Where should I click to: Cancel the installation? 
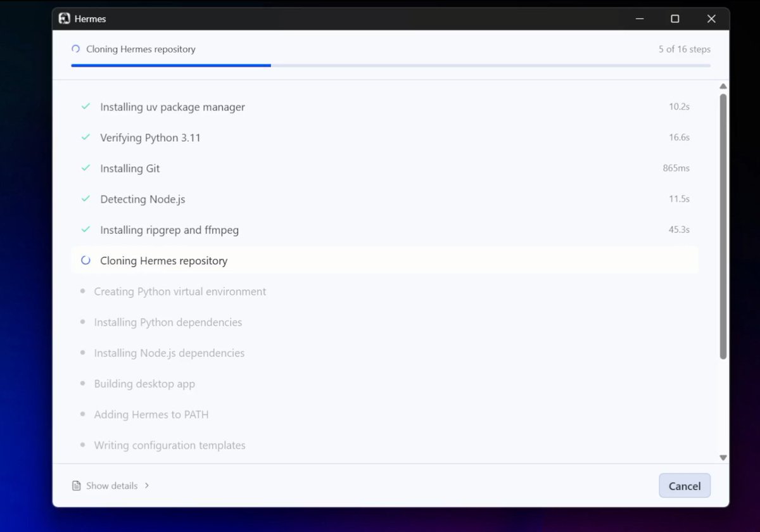coord(685,486)
